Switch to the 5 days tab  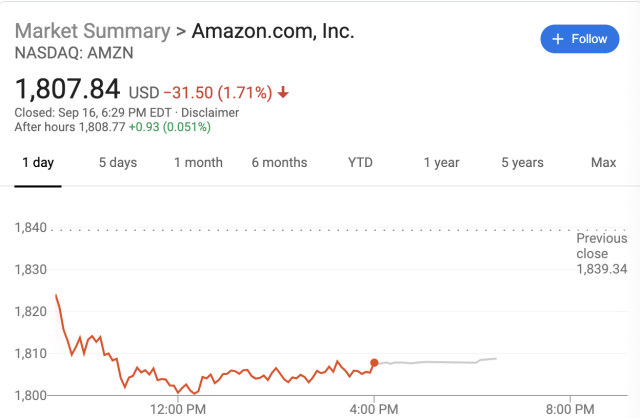[117, 163]
